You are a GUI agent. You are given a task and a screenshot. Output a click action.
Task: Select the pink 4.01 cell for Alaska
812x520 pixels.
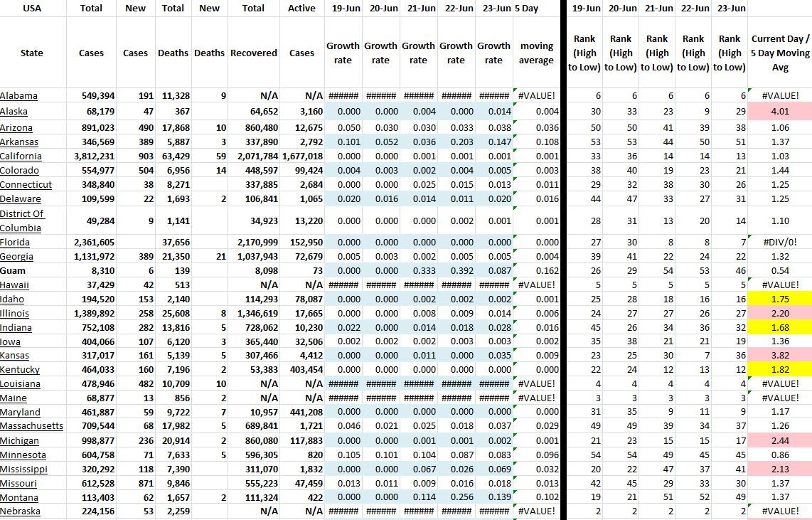pyautogui.click(x=780, y=111)
